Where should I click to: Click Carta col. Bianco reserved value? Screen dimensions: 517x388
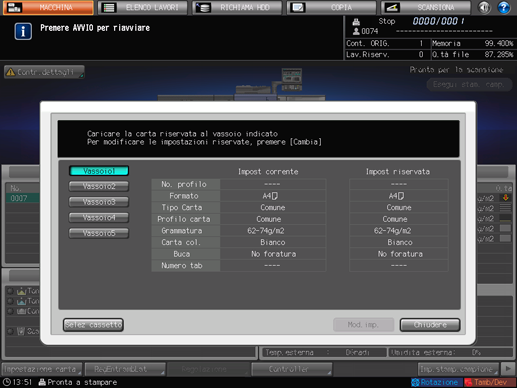click(399, 242)
